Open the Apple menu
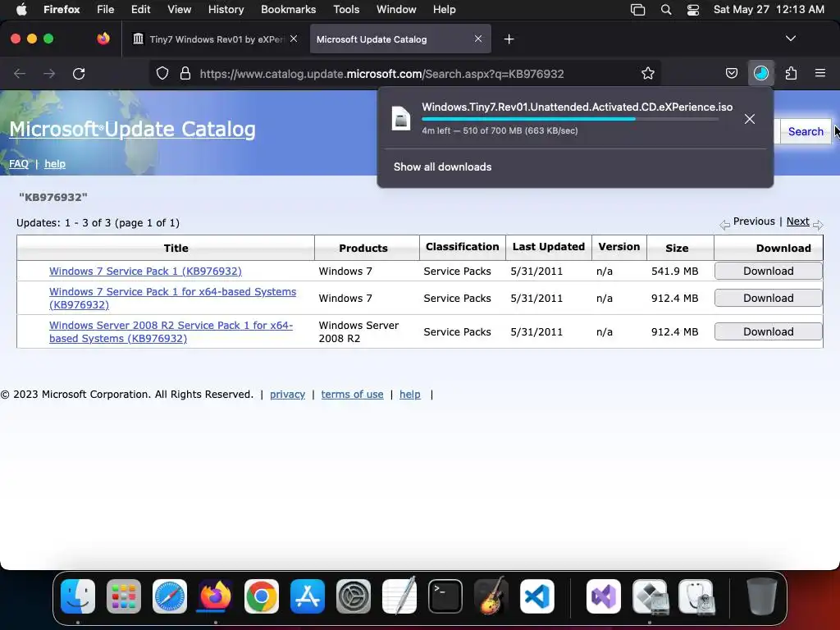 (21, 10)
